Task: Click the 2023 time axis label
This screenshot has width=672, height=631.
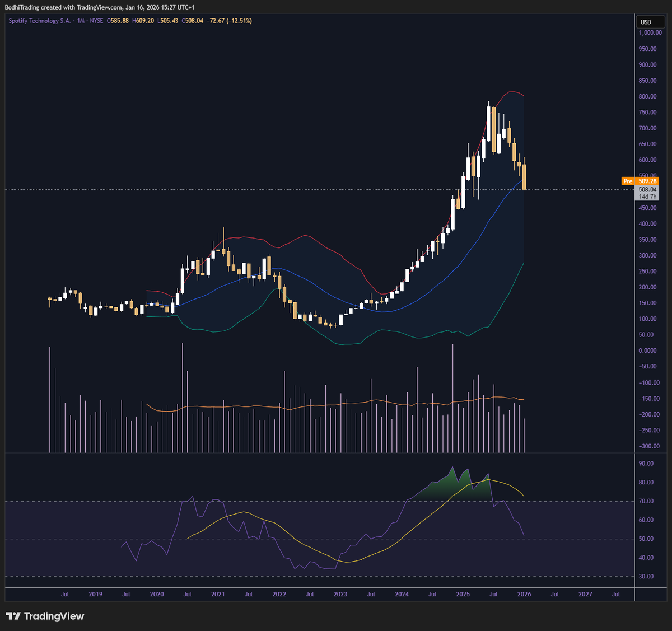Action: click(340, 594)
